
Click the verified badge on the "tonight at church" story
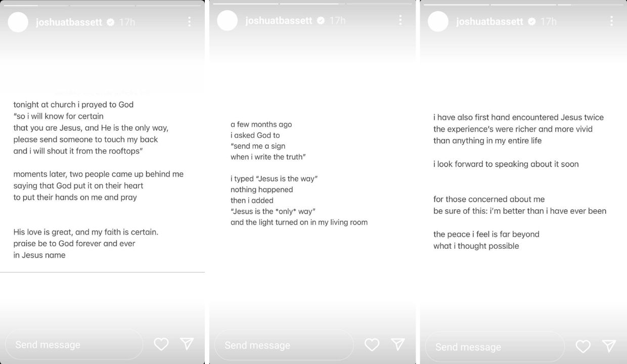[x=111, y=22]
